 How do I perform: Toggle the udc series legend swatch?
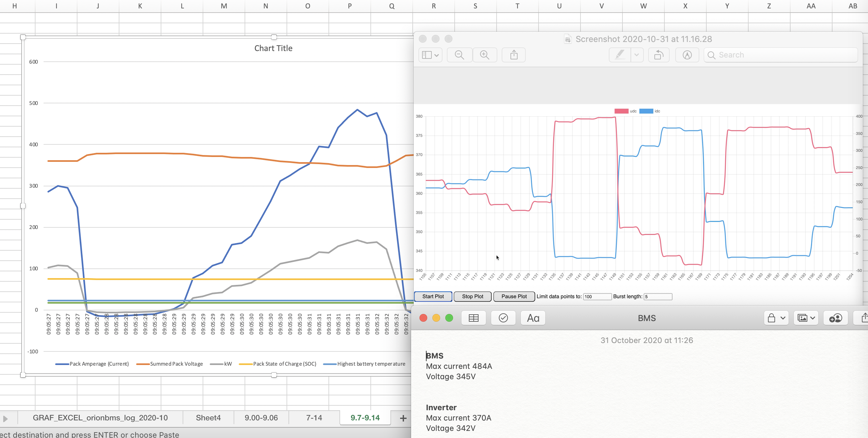(621, 111)
